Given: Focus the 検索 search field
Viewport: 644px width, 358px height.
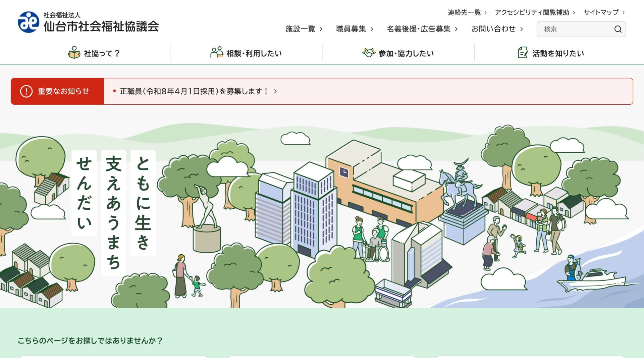Looking at the screenshot, I should 581,29.
